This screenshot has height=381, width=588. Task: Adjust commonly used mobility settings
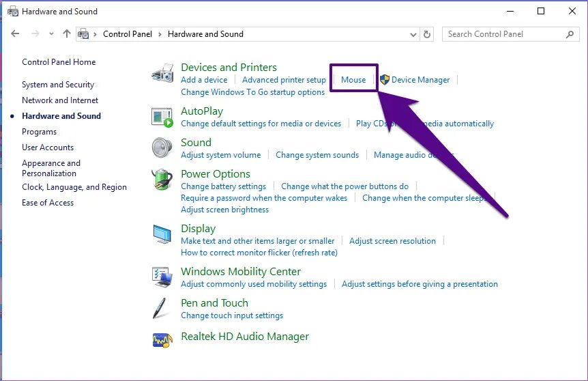pyautogui.click(x=254, y=284)
